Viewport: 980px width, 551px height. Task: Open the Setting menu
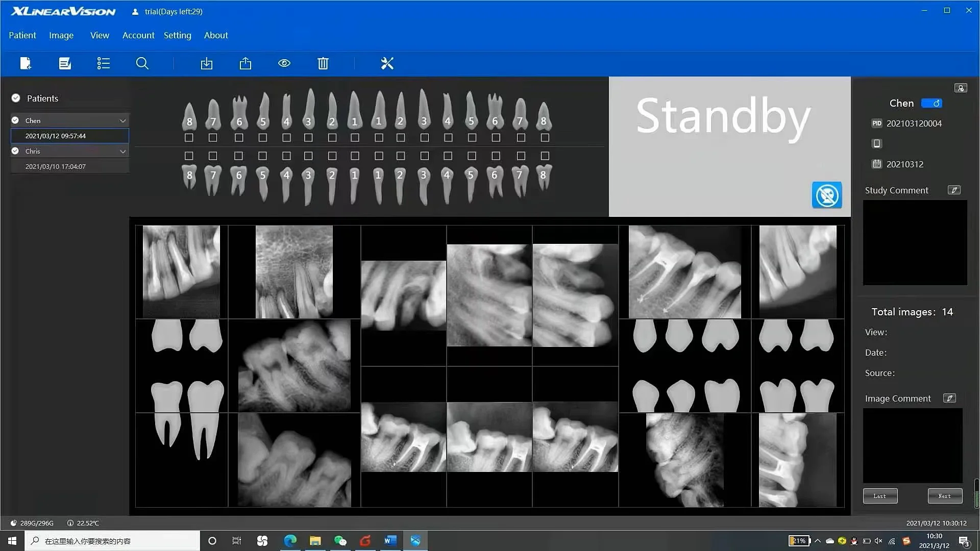pos(177,35)
